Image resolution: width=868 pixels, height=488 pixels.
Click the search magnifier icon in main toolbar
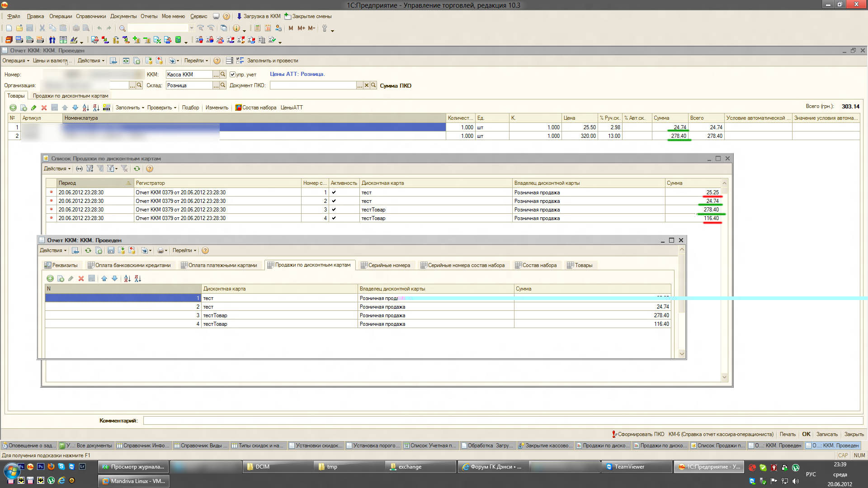(122, 28)
